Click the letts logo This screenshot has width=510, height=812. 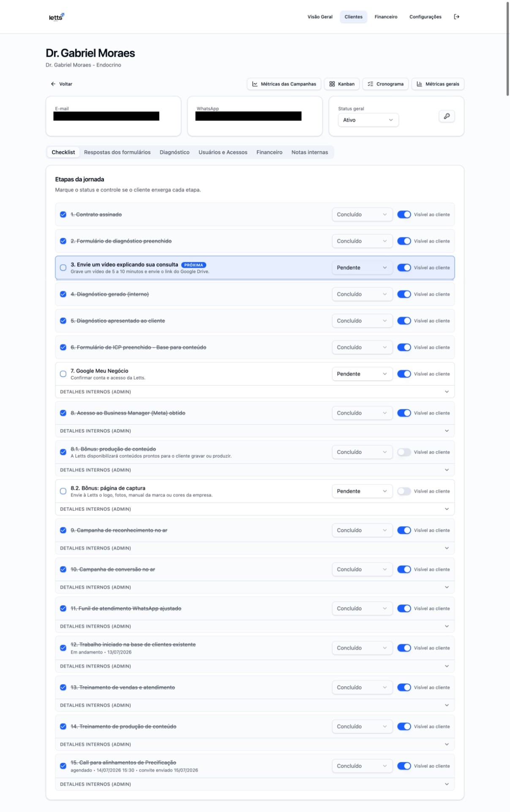(56, 17)
